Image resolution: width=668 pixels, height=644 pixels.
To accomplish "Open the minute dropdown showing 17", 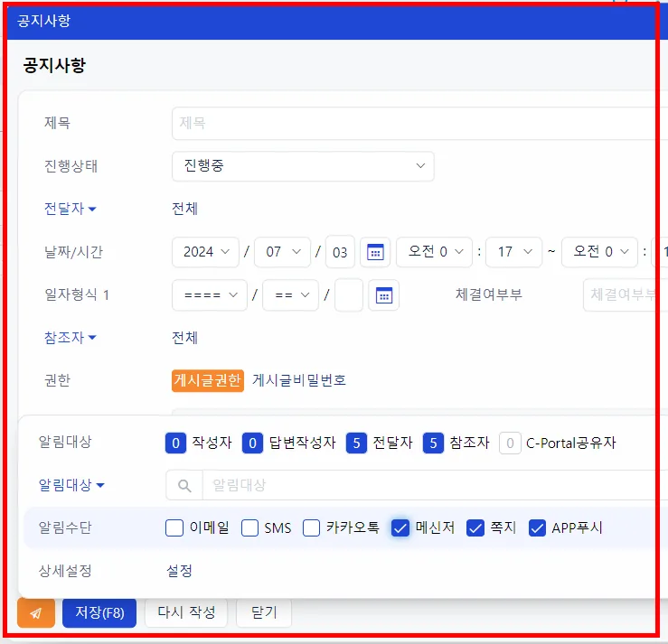I will tap(513, 252).
